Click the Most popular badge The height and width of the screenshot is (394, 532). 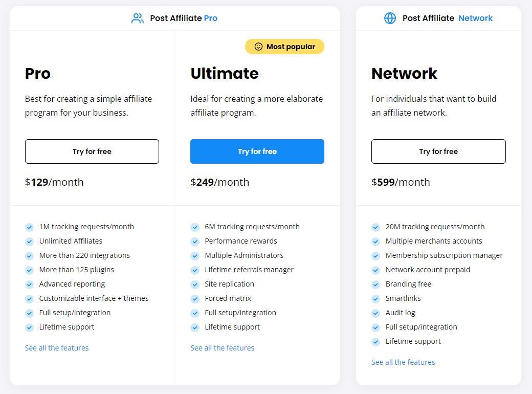[x=284, y=47]
